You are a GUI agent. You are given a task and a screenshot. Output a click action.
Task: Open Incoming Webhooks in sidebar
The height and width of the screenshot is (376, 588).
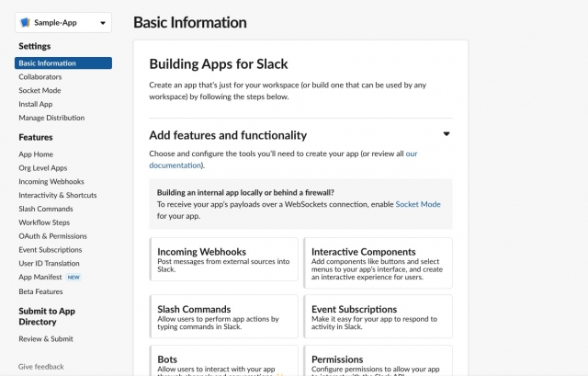[51, 182]
